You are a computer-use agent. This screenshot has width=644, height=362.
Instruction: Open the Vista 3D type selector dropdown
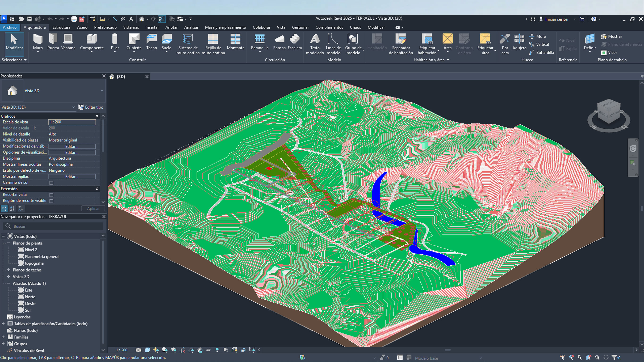73,107
